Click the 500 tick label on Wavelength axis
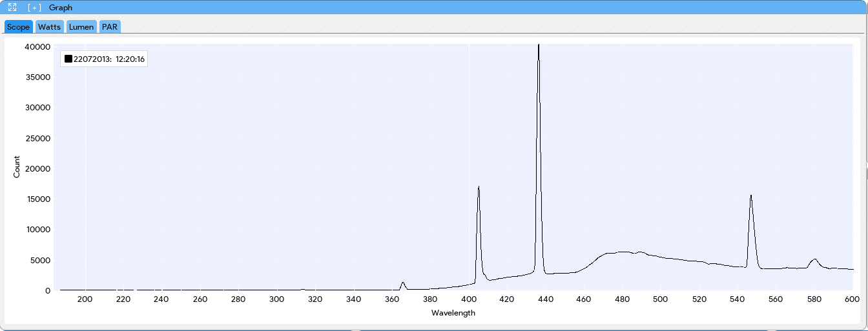Screen dimensions: 868x331 coord(660,299)
